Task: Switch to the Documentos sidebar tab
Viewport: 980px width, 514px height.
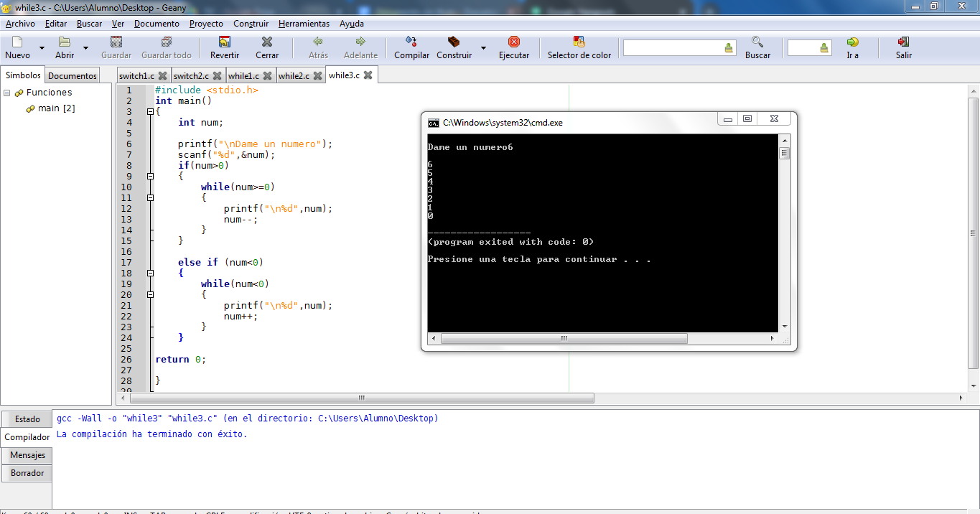Action: pyautogui.click(x=73, y=75)
